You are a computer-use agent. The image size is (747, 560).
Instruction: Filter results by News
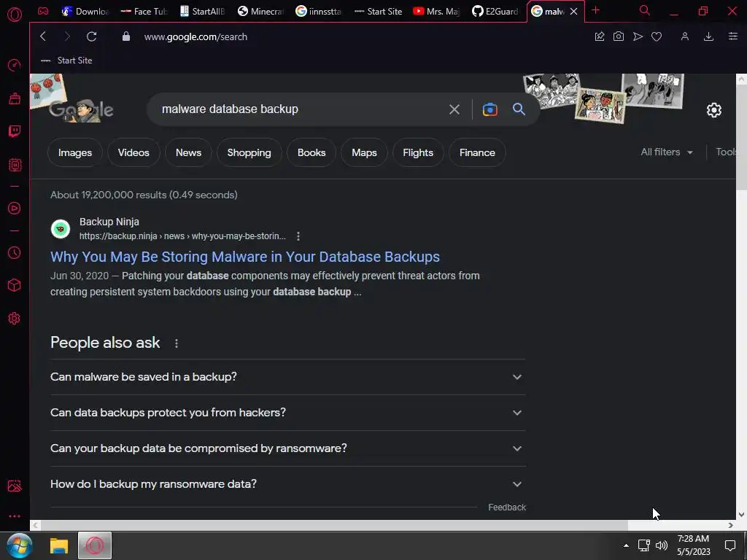pos(188,152)
